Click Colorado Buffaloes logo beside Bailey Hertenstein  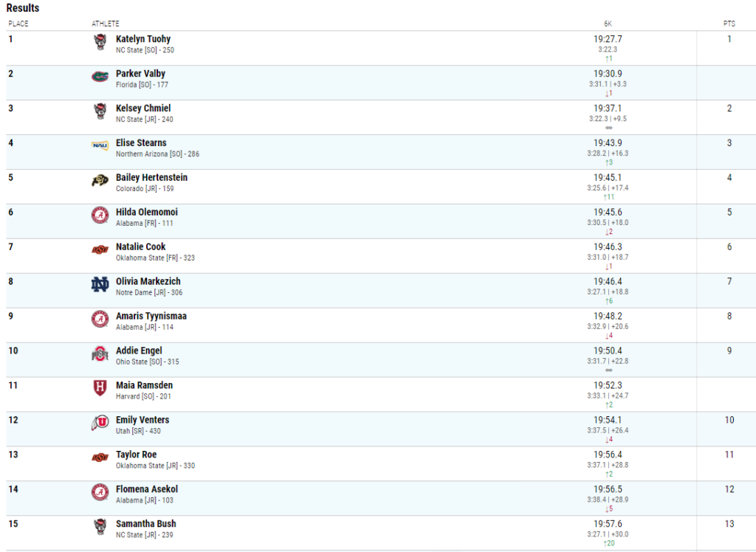(x=100, y=181)
